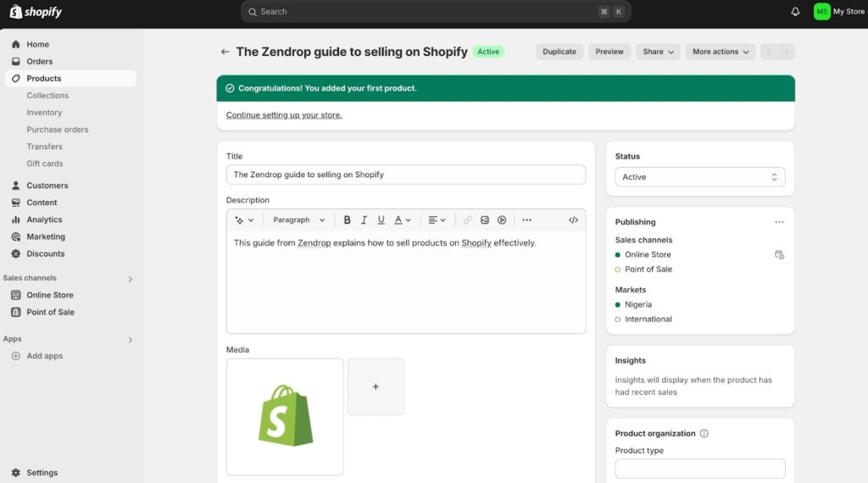
Task: Expand the Apps section
Action: 130,340
